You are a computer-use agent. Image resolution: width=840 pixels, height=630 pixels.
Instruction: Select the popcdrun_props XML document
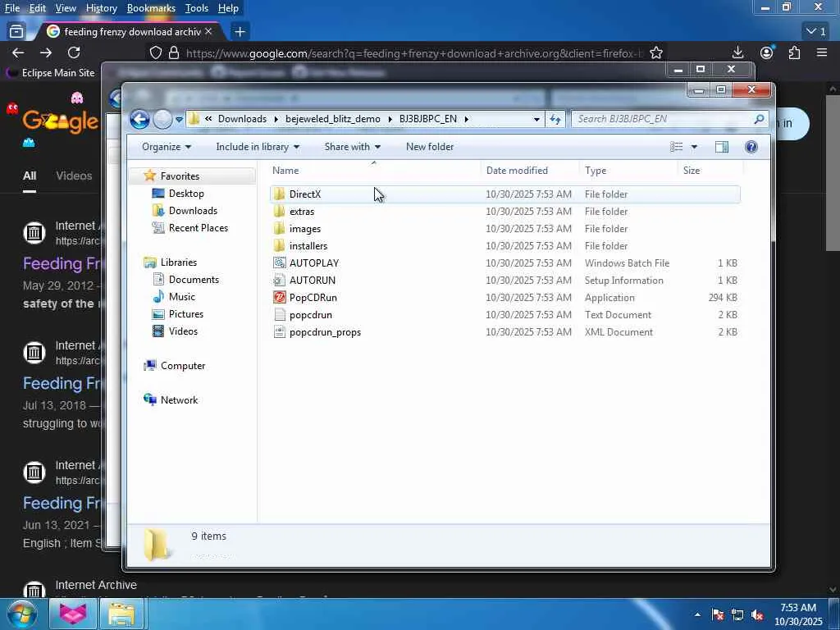tap(325, 332)
